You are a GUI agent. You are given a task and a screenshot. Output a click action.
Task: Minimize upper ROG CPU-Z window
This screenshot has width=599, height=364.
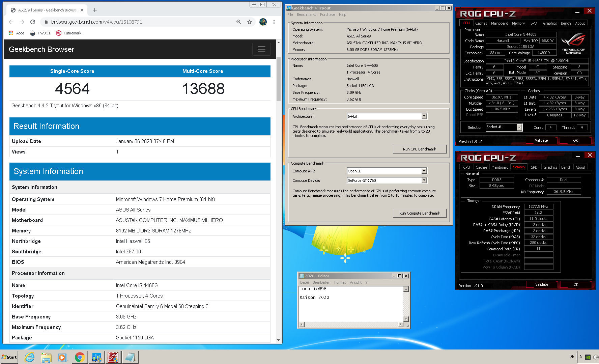tap(577, 12)
